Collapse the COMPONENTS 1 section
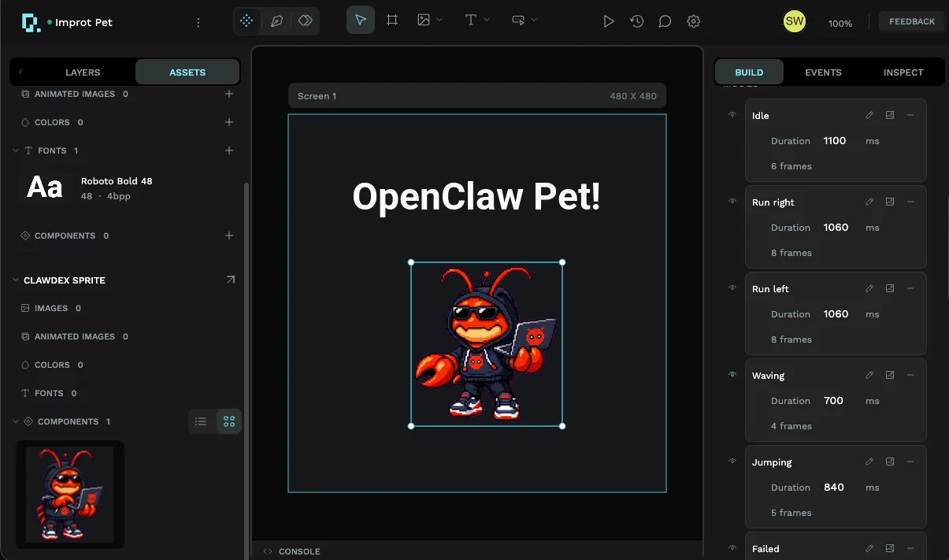The height and width of the screenshot is (560, 949). (x=16, y=421)
